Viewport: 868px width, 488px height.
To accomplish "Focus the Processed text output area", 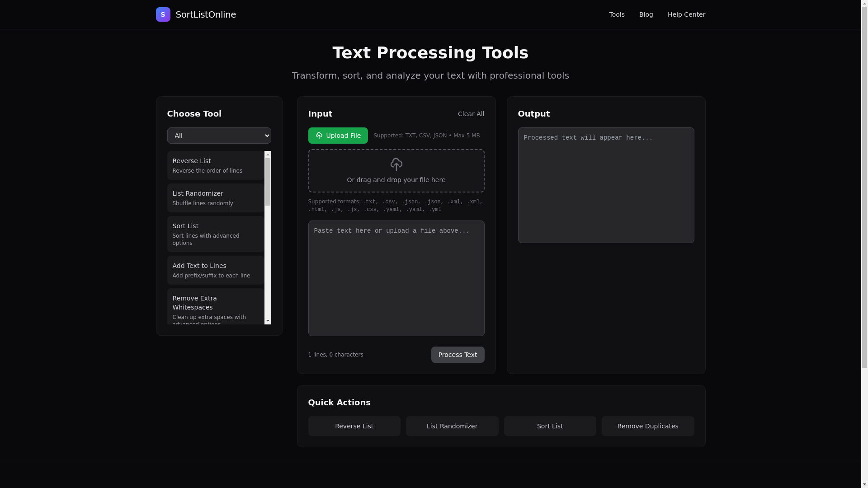I will 606,185.
